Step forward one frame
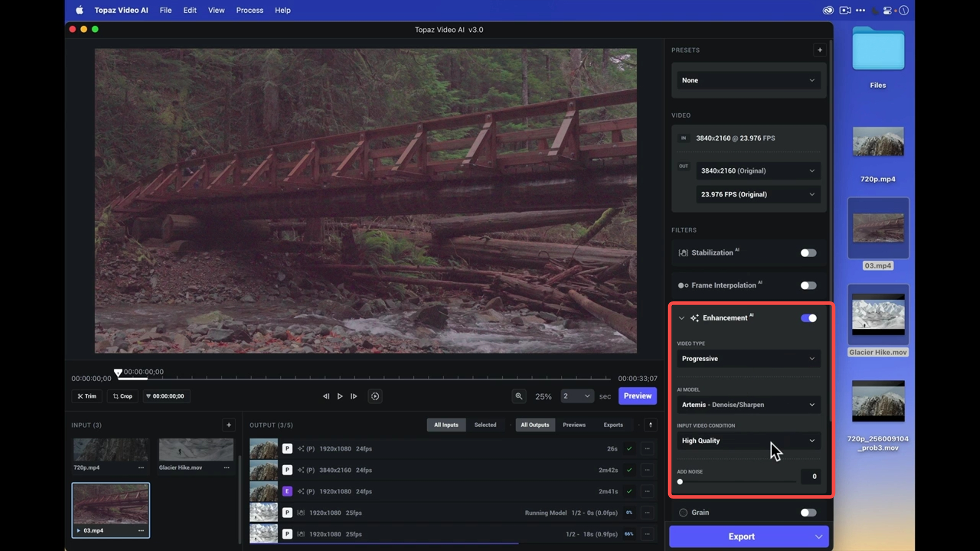Viewport: 980px width, 551px height. (354, 396)
